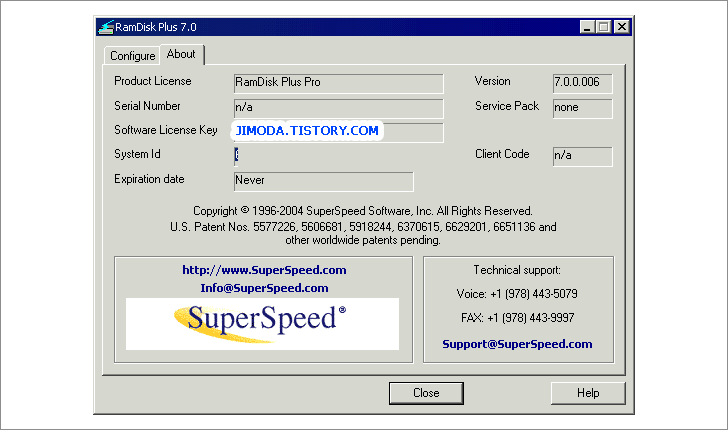728x430 pixels.
Task: Click the SuperSpeed logo image
Action: click(262, 324)
